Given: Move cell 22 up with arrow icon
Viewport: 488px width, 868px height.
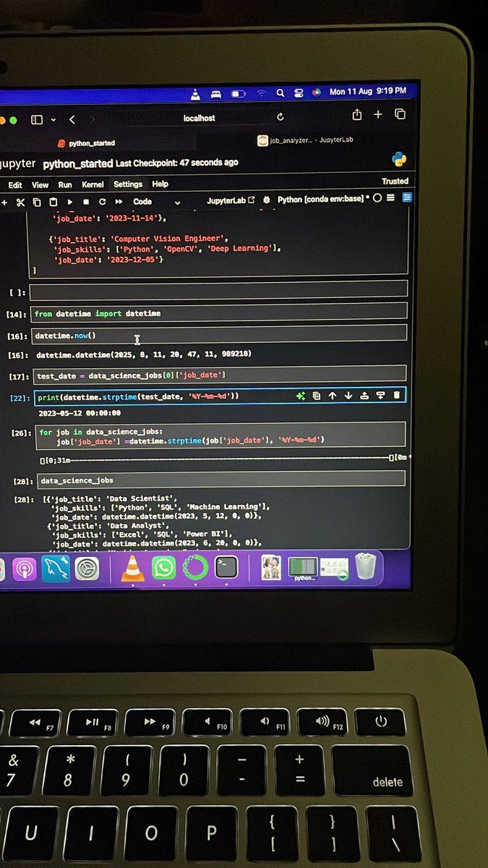Looking at the screenshot, I should pos(333,396).
